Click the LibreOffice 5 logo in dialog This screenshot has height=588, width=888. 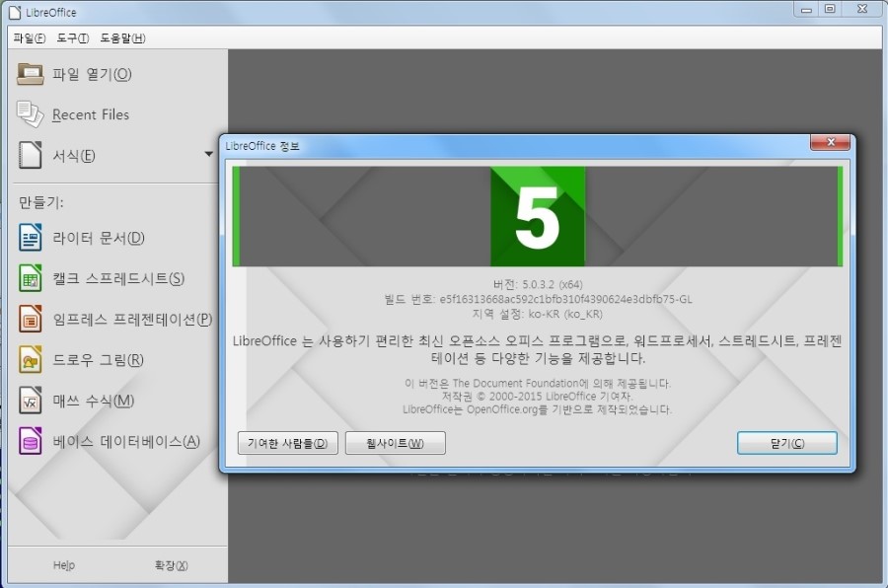pyautogui.click(x=538, y=216)
